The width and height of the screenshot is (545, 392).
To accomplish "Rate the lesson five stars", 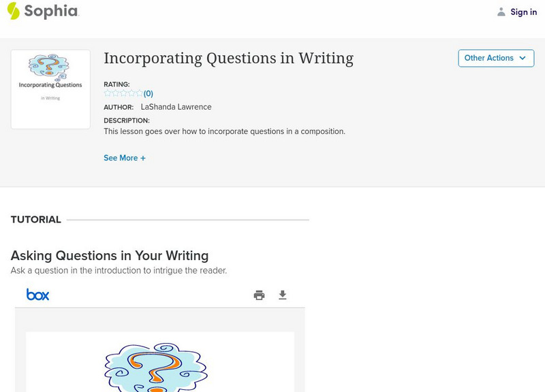I will [x=139, y=93].
